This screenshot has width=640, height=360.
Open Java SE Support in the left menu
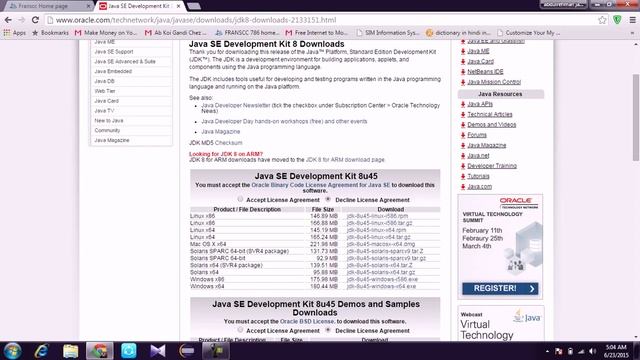coord(114,52)
